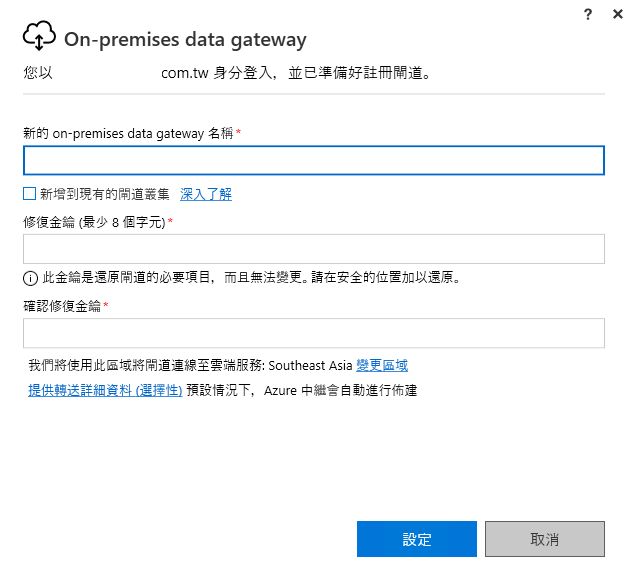Open the 變更區域 link
This screenshot has width=625, height=576.
tap(382, 366)
